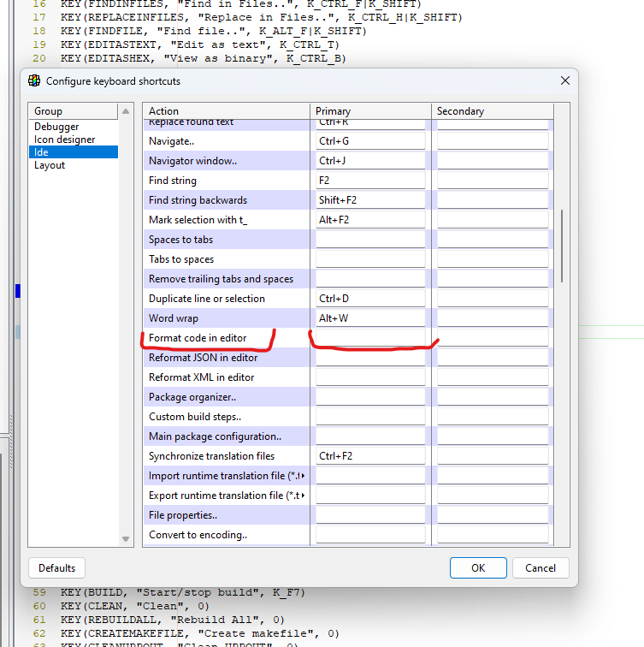The height and width of the screenshot is (647, 644).
Task: Click Primary field for Reformat JSON in editor
Action: (370, 358)
